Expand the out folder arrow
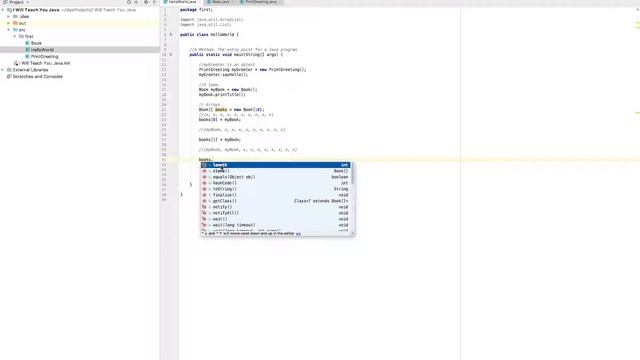 tap(9, 23)
